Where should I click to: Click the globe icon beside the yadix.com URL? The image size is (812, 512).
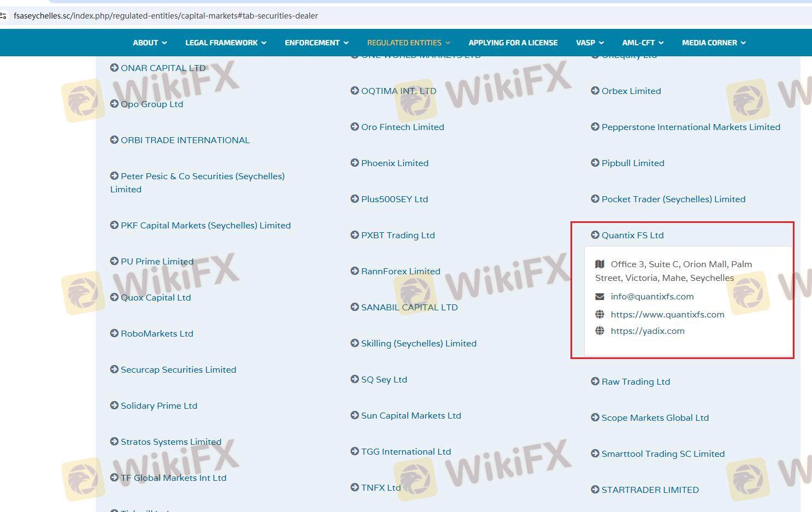599,331
